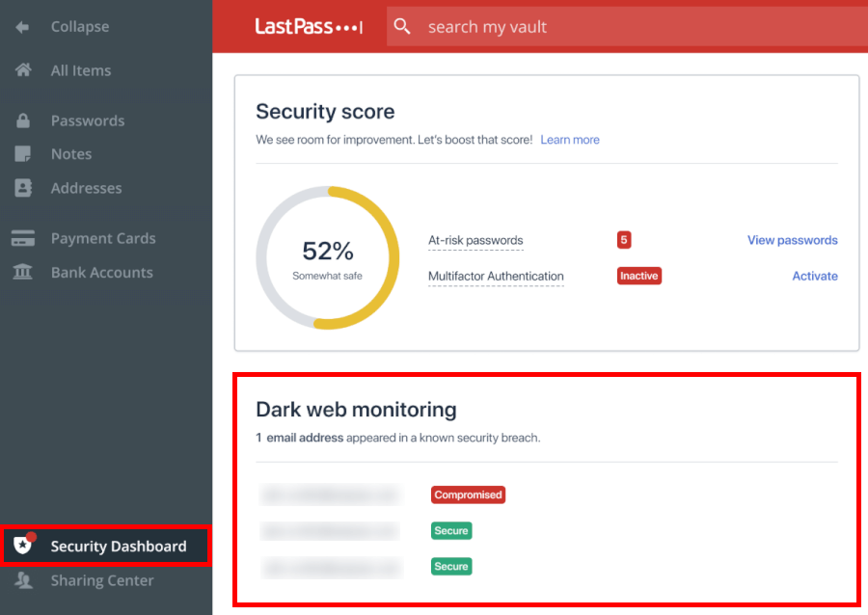Click the LastPass logo
The image size is (868, 615).
coord(309,26)
